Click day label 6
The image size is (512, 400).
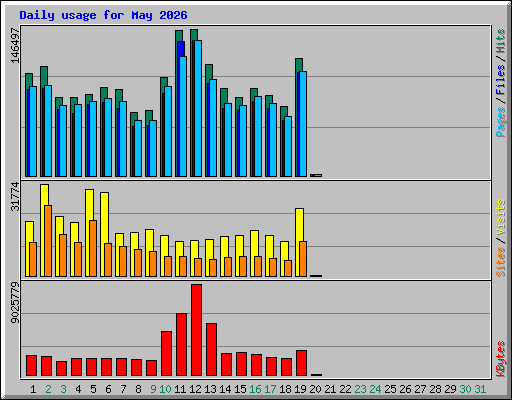click(108, 389)
